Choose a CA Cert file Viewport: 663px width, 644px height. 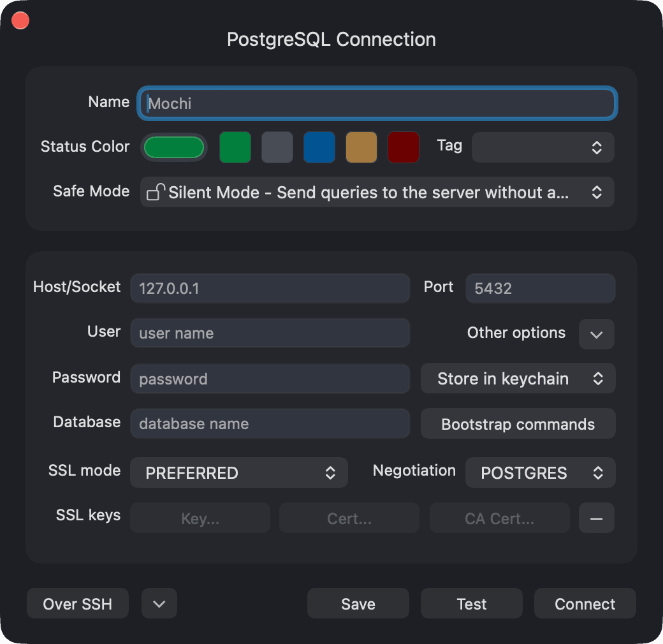[x=499, y=518]
